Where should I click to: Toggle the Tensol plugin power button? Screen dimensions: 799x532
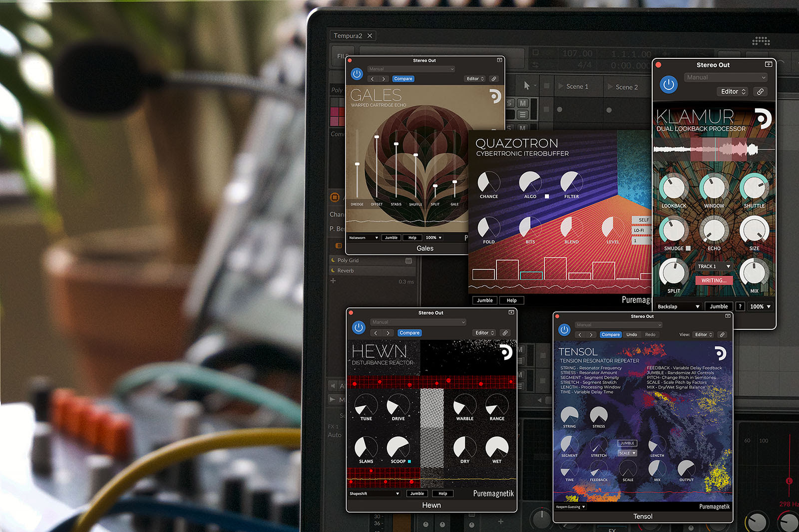pyautogui.click(x=564, y=330)
